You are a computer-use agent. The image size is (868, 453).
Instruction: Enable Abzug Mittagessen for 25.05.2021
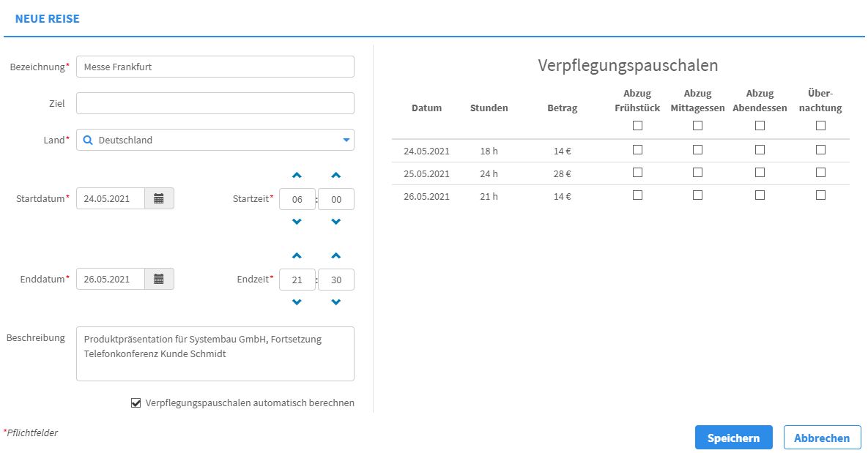click(x=697, y=173)
